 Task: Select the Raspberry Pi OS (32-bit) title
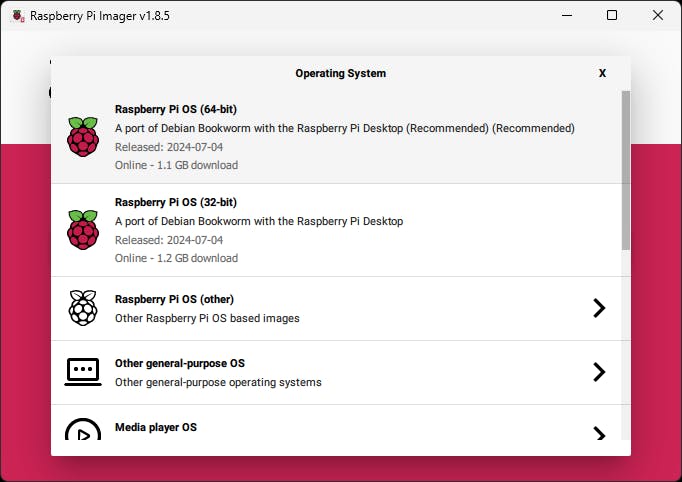(x=176, y=202)
